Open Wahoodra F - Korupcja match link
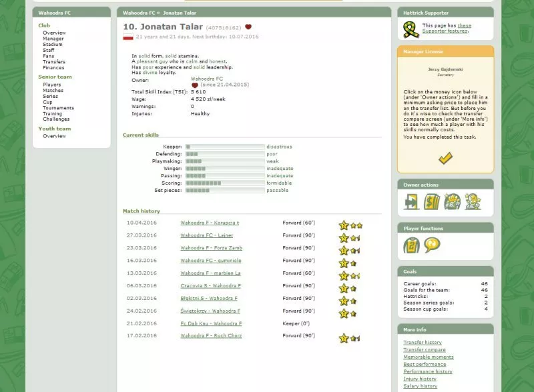This screenshot has height=392, width=534. tap(210, 223)
